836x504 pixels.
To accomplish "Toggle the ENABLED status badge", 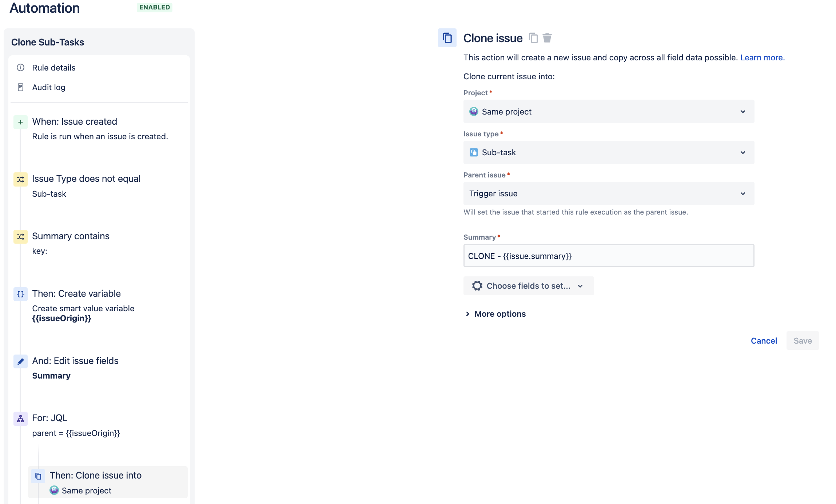I will [154, 7].
